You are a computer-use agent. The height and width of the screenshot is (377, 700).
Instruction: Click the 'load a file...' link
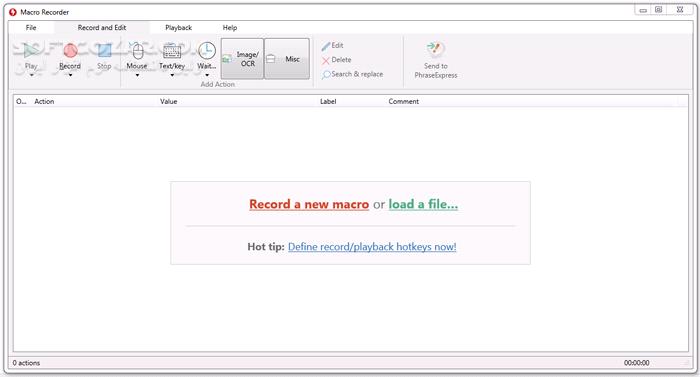tap(423, 204)
